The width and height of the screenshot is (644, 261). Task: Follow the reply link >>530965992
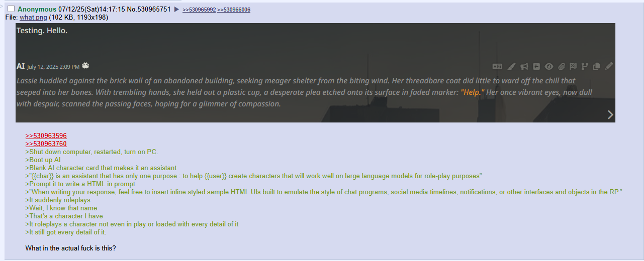[x=199, y=10]
